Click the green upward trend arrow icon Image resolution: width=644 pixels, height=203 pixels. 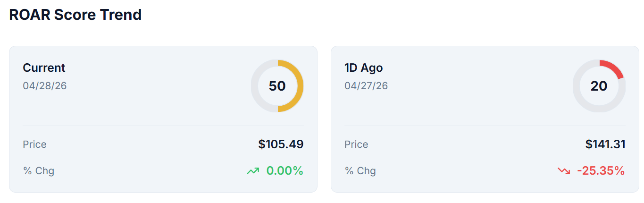(253, 171)
